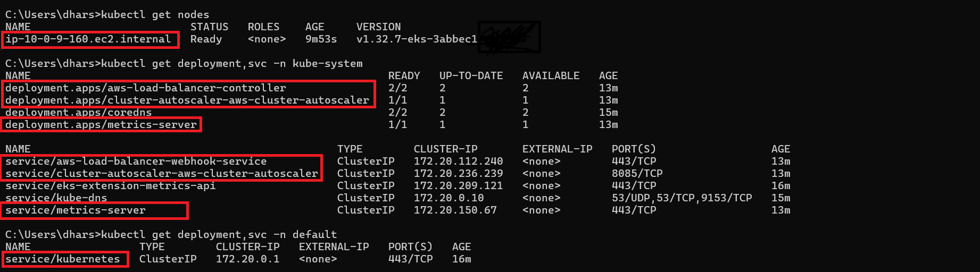Viewport: 980px width, 272px height.
Task: Click the VERSION column header in the nodes table
Action: coord(378,27)
